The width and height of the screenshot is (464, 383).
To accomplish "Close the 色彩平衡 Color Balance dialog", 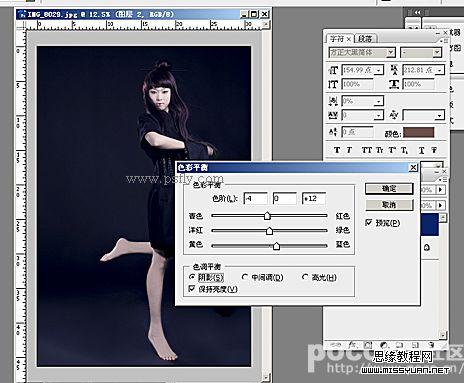I will click(413, 167).
